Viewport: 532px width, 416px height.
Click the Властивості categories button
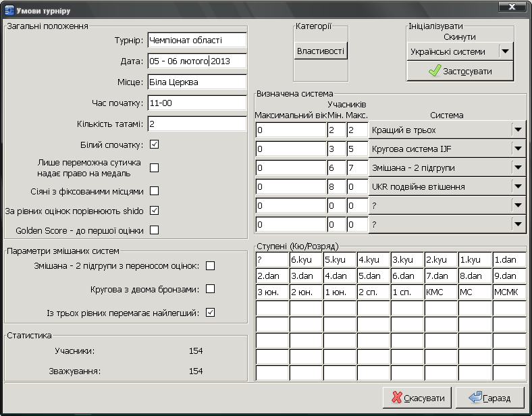(x=321, y=51)
